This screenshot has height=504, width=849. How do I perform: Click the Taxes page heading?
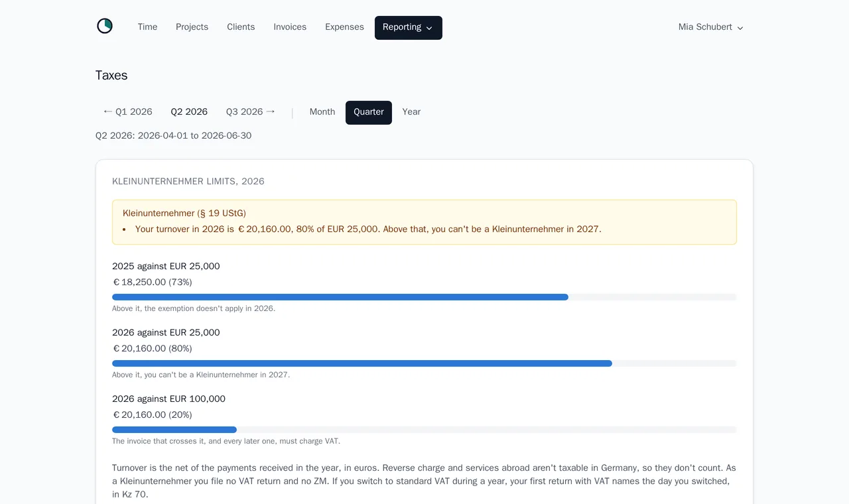click(111, 75)
